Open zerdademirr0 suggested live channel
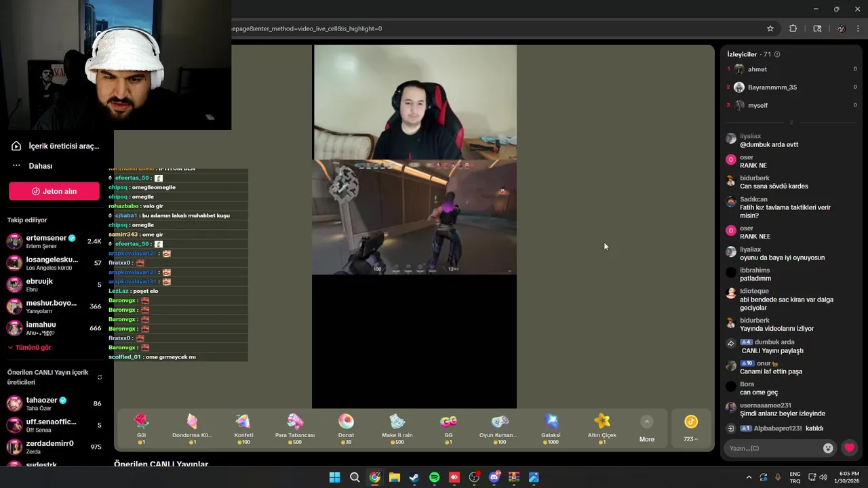 tap(54, 447)
